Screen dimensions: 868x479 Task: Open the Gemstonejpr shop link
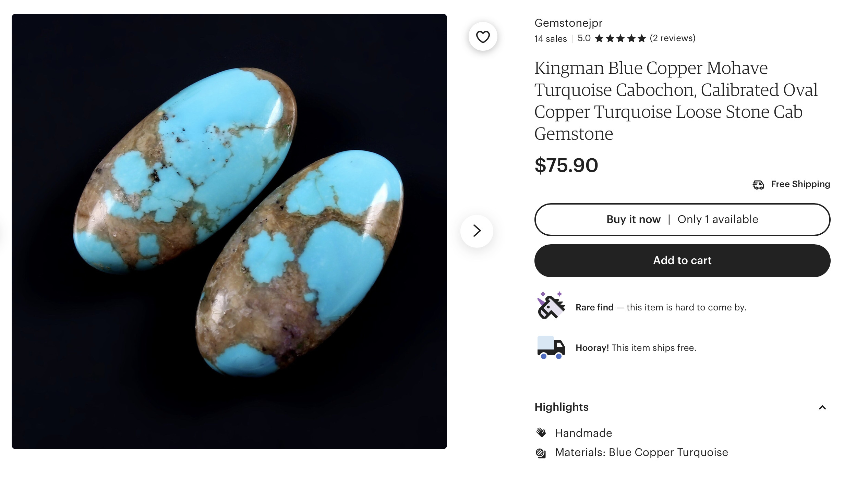coord(568,23)
